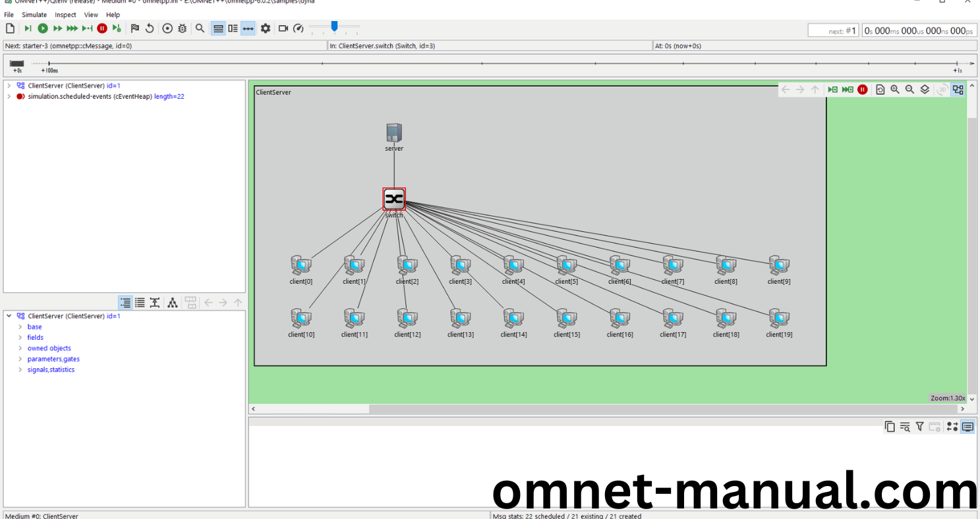Click the switch module in the network
Image resolution: width=980 pixels, height=519 pixels.
coord(394,199)
